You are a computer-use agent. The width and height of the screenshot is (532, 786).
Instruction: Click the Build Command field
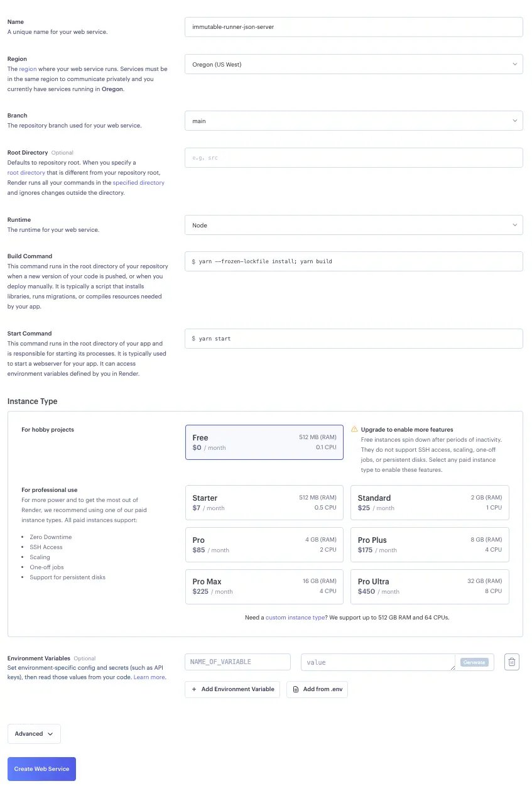tap(353, 261)
